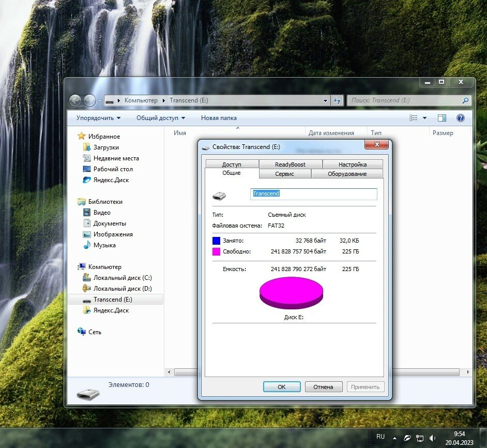Open Локальный диск (D:)

pyautogui.click(x=123, y=289)
